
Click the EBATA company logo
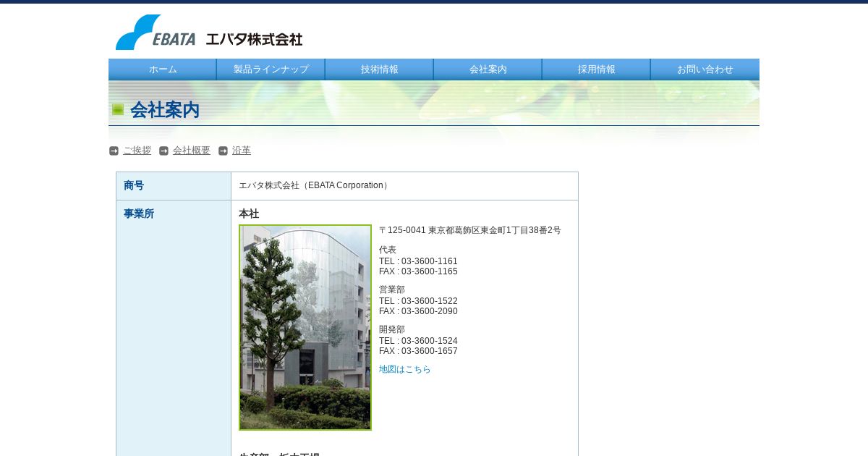click(209, 33)
